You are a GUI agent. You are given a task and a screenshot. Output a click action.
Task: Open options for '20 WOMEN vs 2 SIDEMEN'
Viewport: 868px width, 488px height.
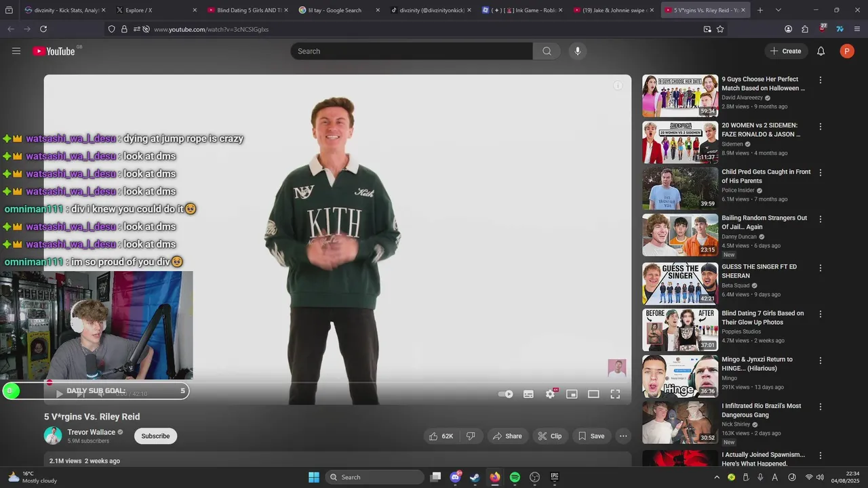tap(821, 126)
